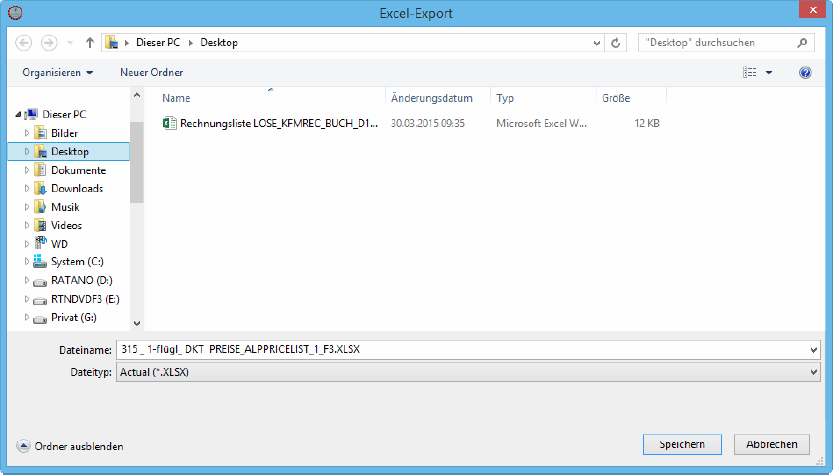Viewport: 833px width, 475px height.
Task: Select Dieser PC in navigation tree
Action: pos(64,114)
